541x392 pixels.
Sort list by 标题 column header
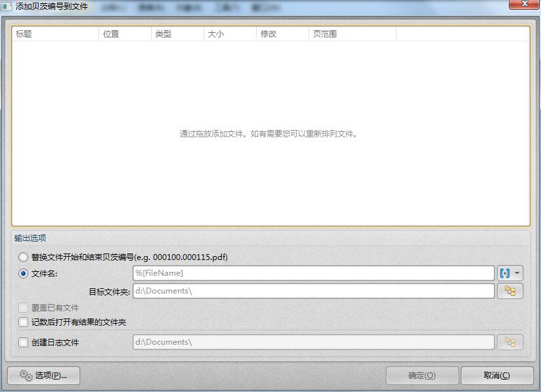pyautogui.click(x=55, y=34)
